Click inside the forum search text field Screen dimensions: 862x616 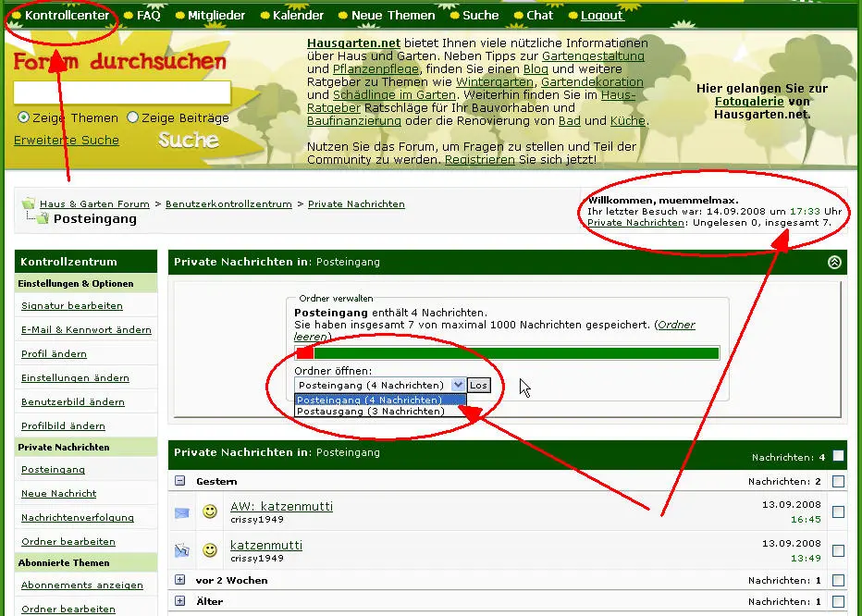click(x=122, y=92)
